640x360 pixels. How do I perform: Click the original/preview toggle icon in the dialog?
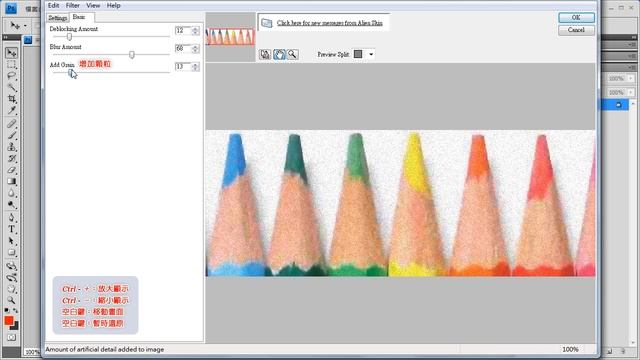tap(265, 54)
